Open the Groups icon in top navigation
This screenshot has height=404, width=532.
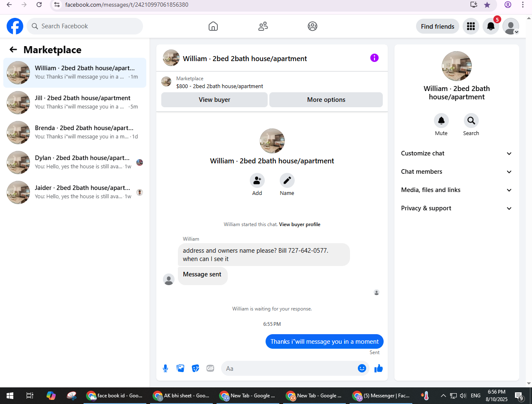pos(313,26)
